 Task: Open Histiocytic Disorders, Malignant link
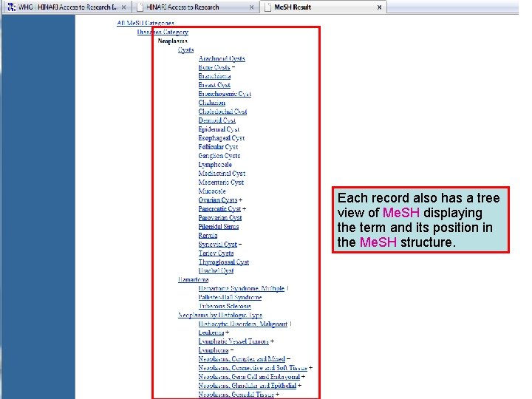click(243, 324)
